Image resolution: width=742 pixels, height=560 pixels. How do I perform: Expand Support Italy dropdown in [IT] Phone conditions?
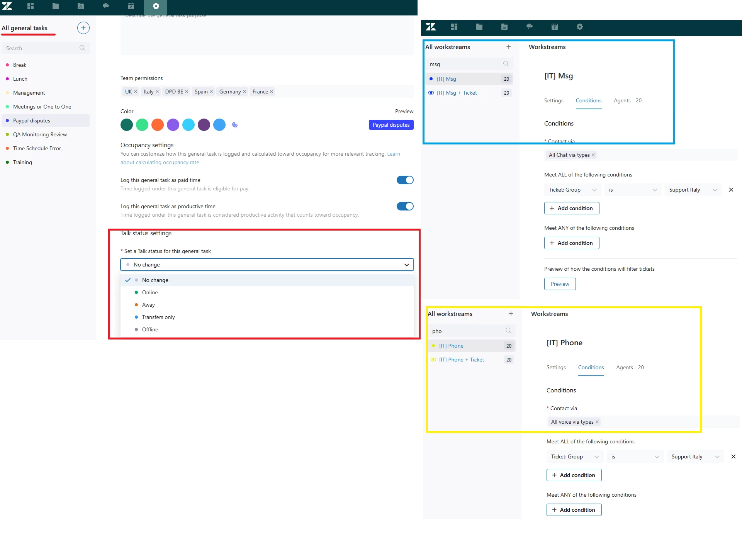(x=694, y=456)
